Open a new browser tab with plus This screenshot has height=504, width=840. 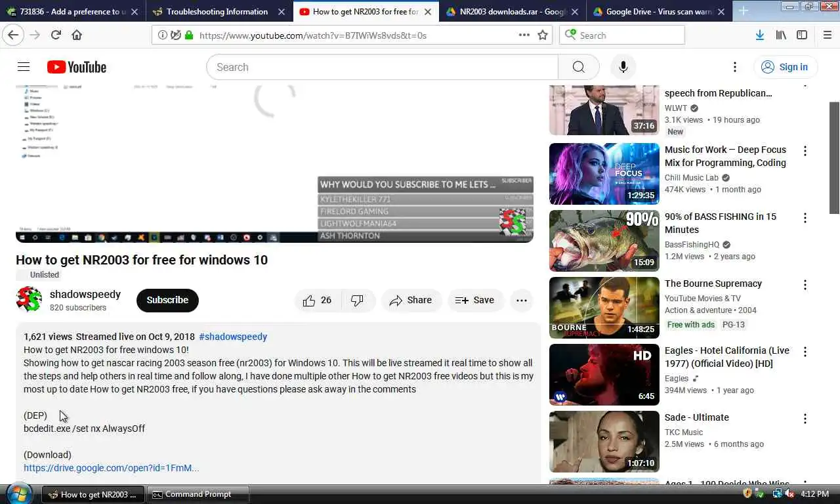(744, 10)
